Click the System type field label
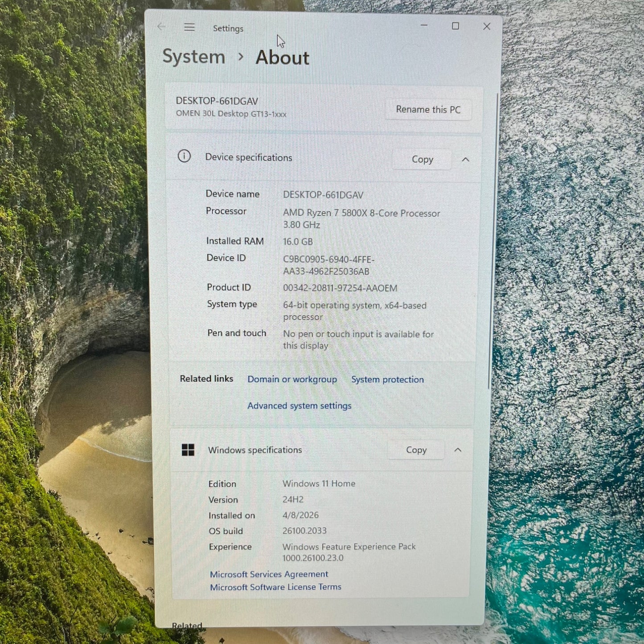 pos(232,304)
